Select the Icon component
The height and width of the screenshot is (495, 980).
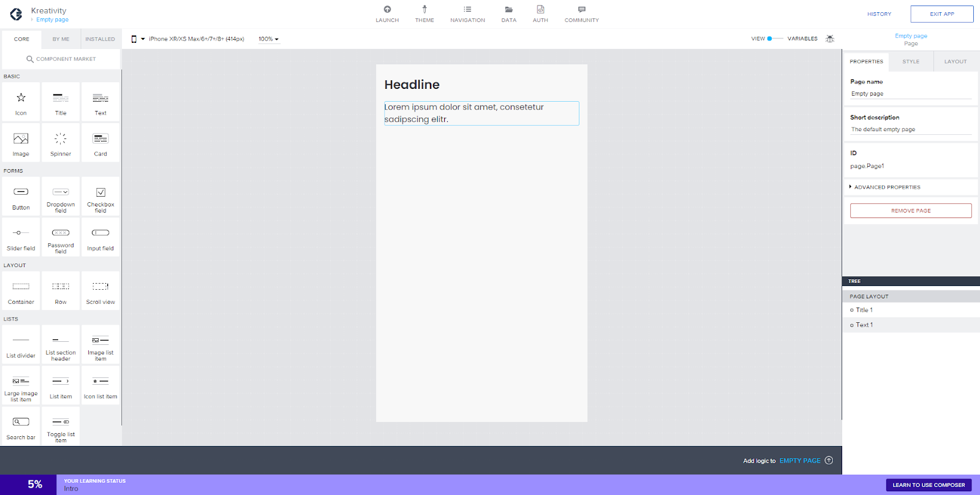(21, 102)
